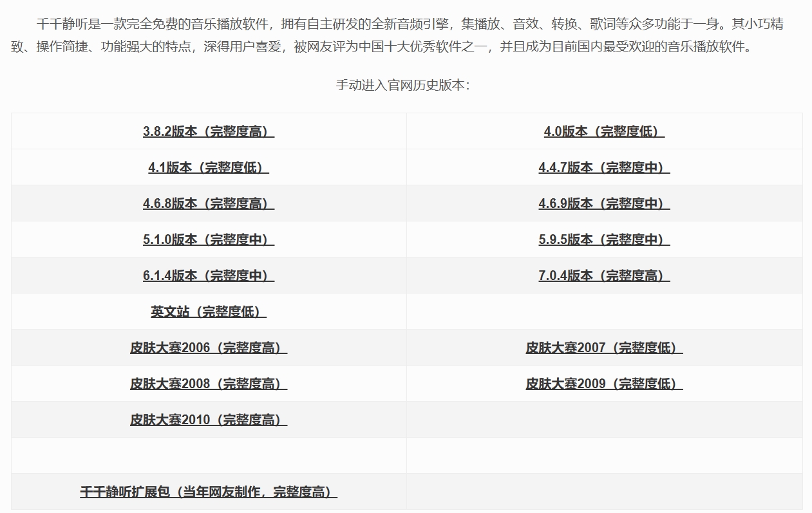Click the 手动进入官网历史版本 heading text
Viewport: 812px width, 513px height.
(402, 85)
